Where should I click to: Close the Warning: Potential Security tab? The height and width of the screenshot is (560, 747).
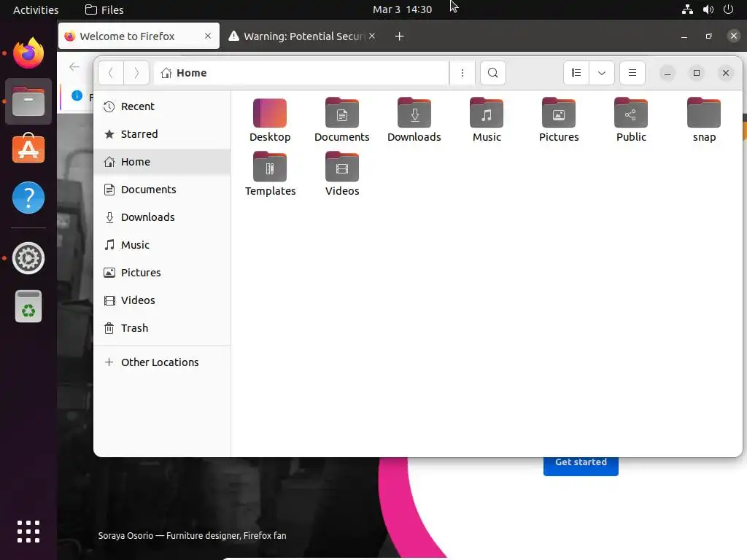tap(372, 36)
